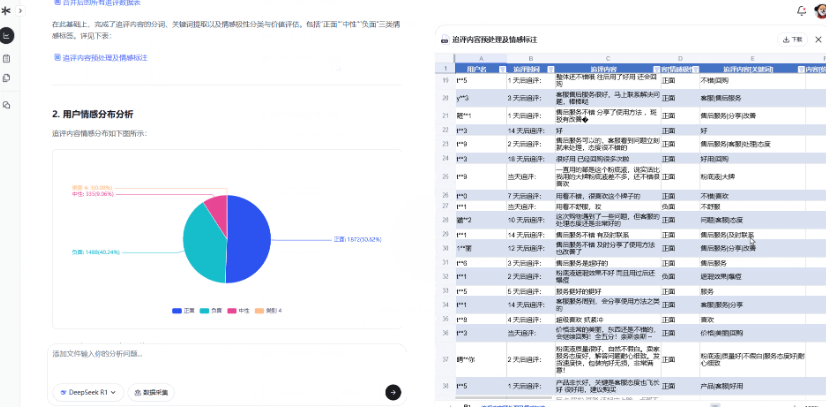826x409 pixels.
Task: Select cell 18 天后追评 in row 24
Action: [x=531, y=159]
